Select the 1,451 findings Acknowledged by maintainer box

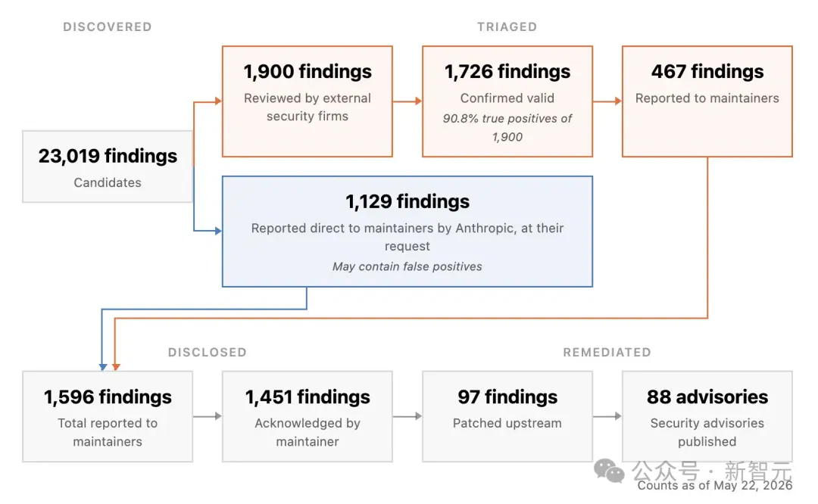[308, 416]
